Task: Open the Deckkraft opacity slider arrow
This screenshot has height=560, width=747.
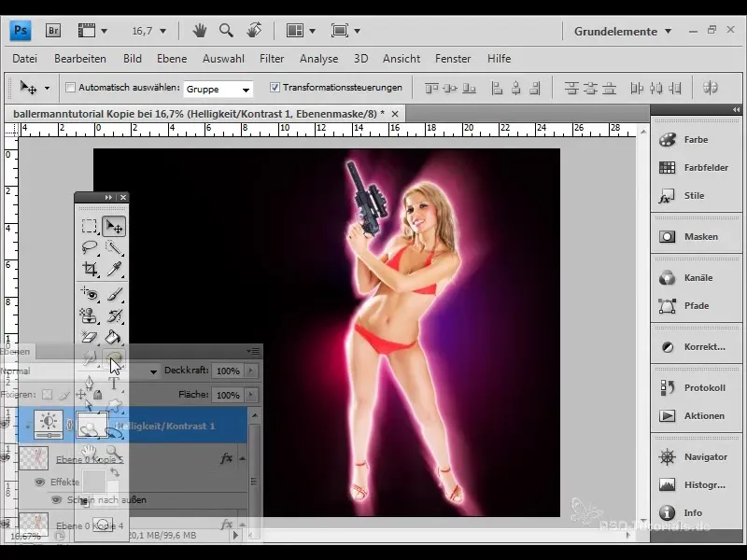Action: click(251, 371)
